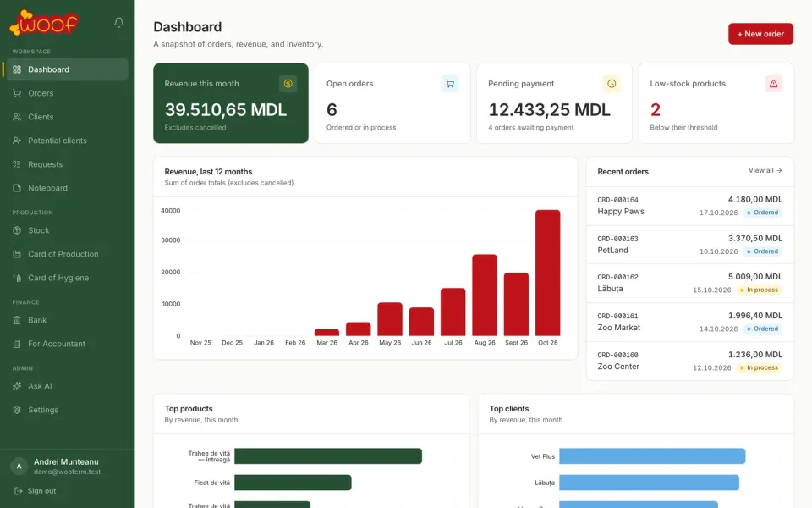The width and height of the screenshot is (812, 508).
Task: Click the Dashboard grid icon in sidebar
Action: (17, 69)
